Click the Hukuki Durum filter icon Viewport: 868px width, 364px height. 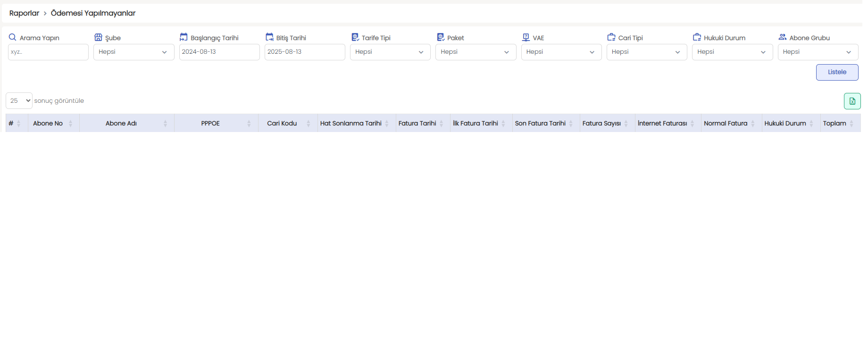(x=697, y=37)
